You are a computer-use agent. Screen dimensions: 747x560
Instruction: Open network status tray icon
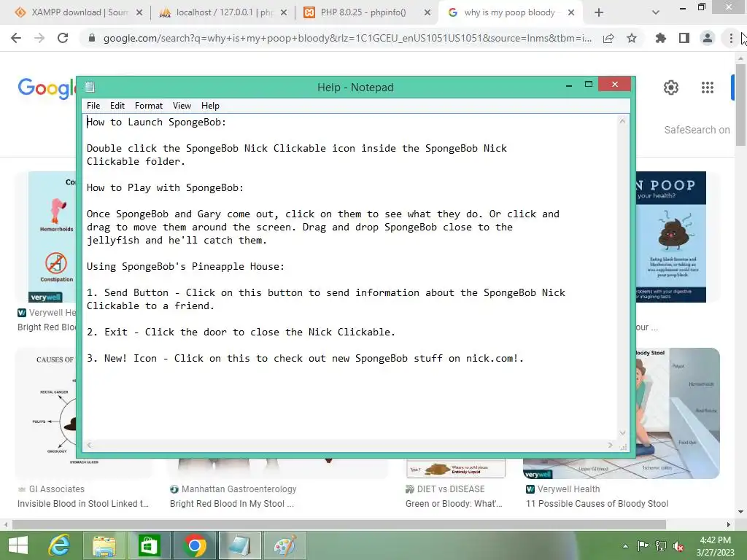click(x=660, y=545)
